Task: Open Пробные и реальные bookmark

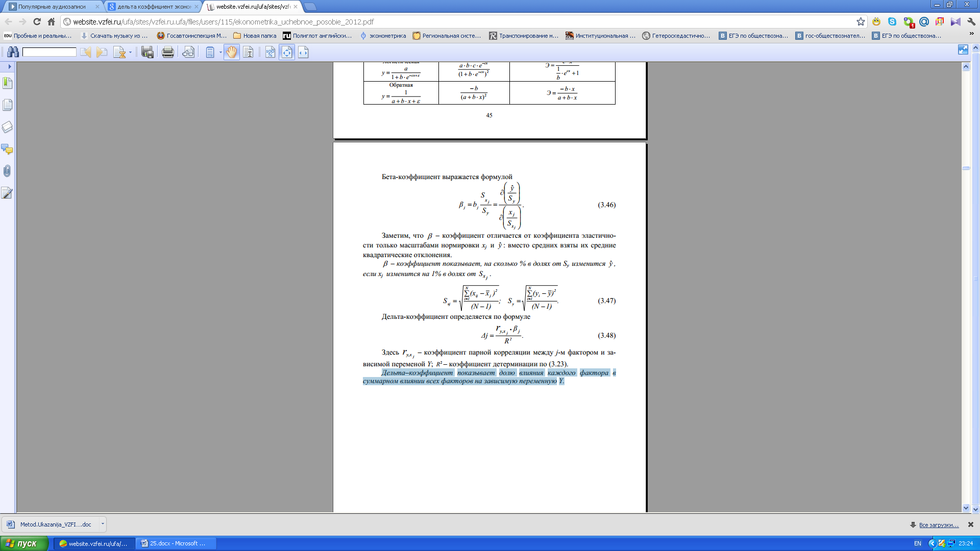Action: 38,36
